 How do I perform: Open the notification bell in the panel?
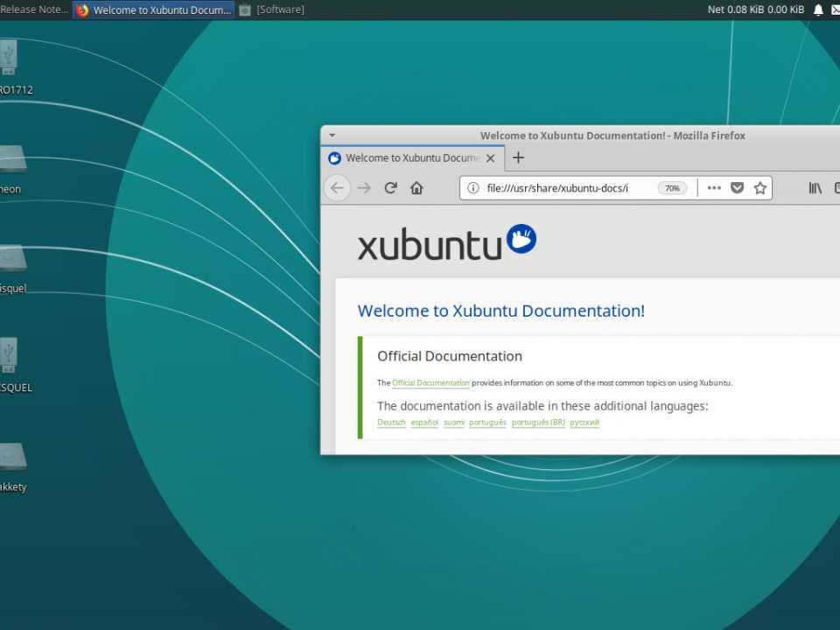click(x=818, y=10)
